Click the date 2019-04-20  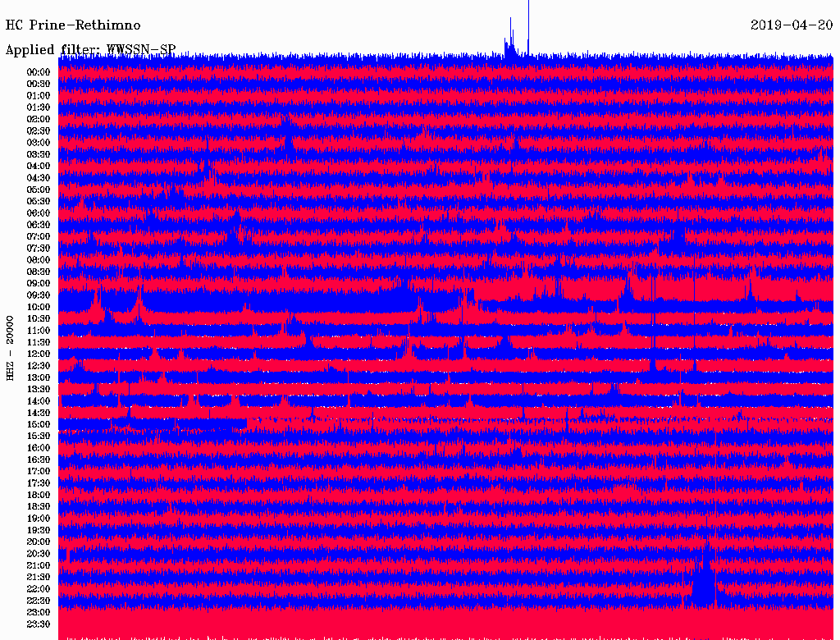pyautogui.click(x=792, y=25)
